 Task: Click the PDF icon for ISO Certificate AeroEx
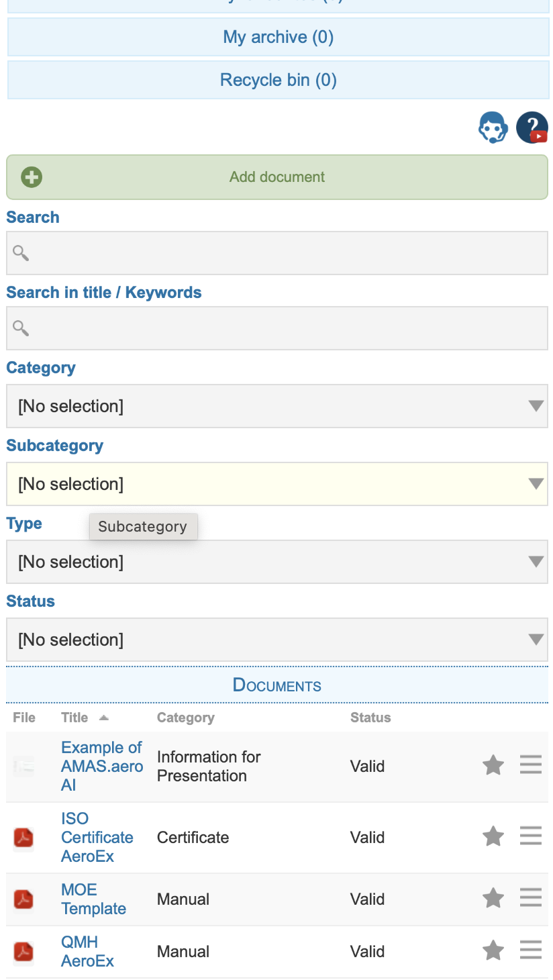[23, 837]
